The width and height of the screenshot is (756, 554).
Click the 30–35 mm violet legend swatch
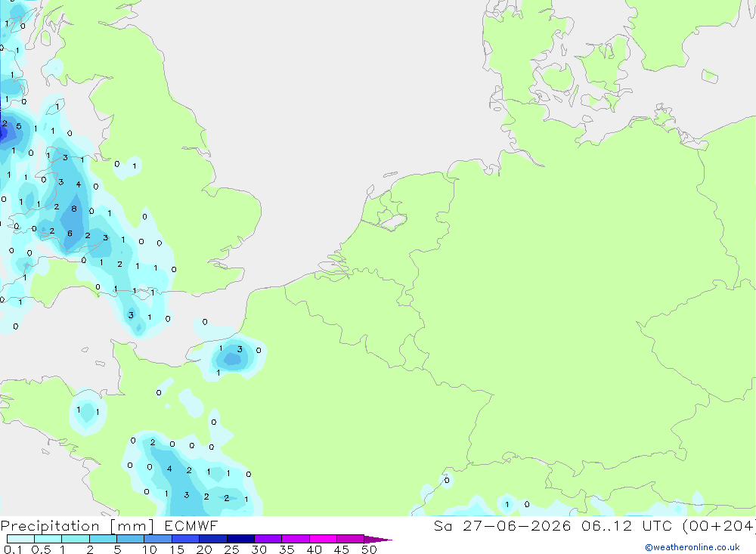(268, 539)
